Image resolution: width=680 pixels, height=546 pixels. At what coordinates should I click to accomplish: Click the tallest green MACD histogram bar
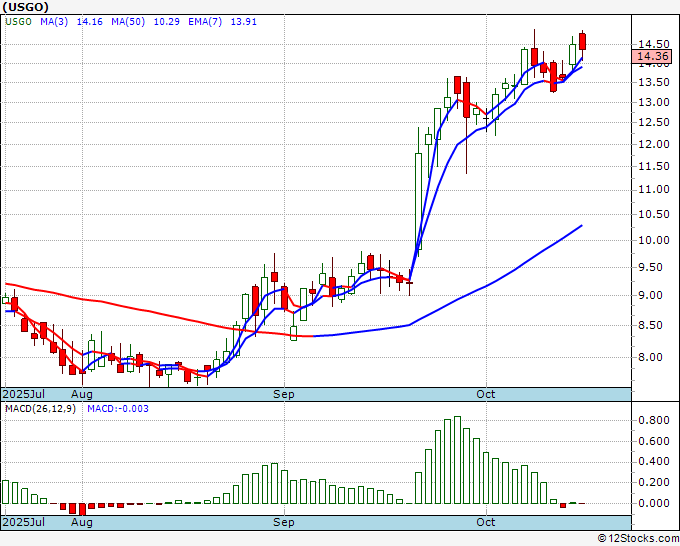[457, 460]
